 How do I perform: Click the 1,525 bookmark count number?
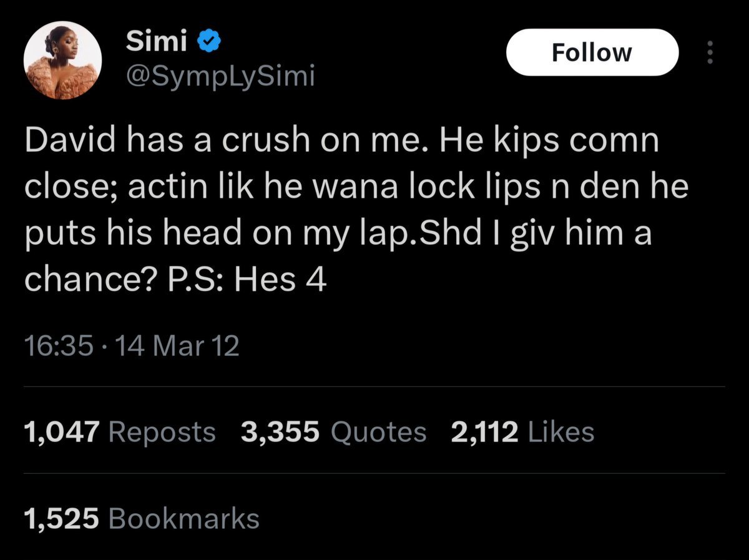tap(61, 518)
